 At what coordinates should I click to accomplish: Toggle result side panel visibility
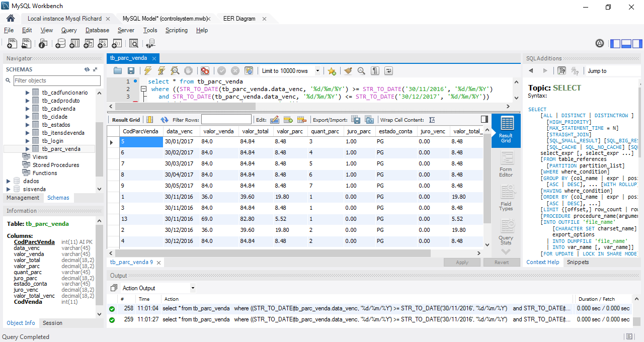pyautogui.click(x=485, y=119)
